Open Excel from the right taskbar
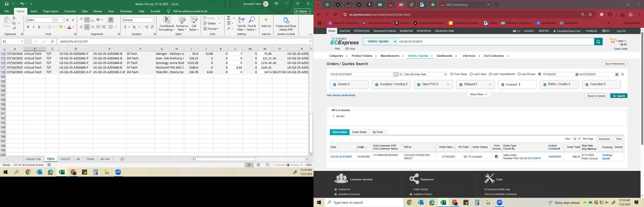Image resolution: width=644 pixels, height=207 pixels. [x=443, y=202]
